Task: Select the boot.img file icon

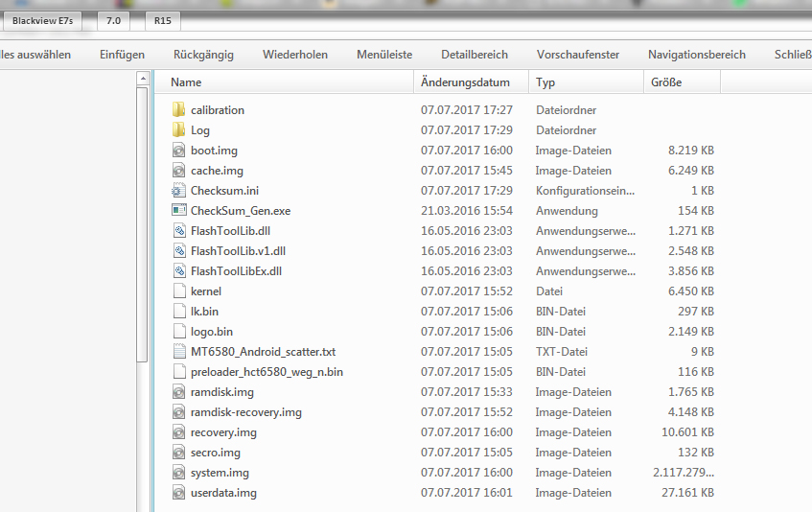Action: tap(178, 151)
